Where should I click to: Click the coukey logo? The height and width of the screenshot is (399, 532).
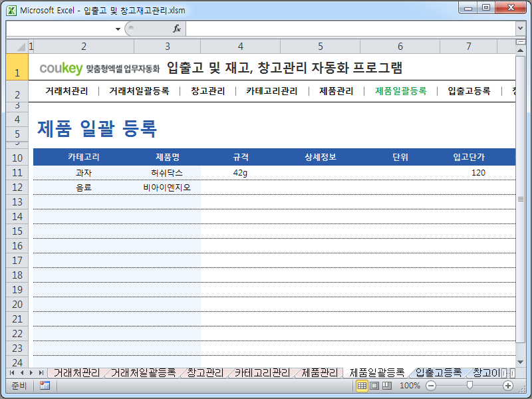point(61,68)
